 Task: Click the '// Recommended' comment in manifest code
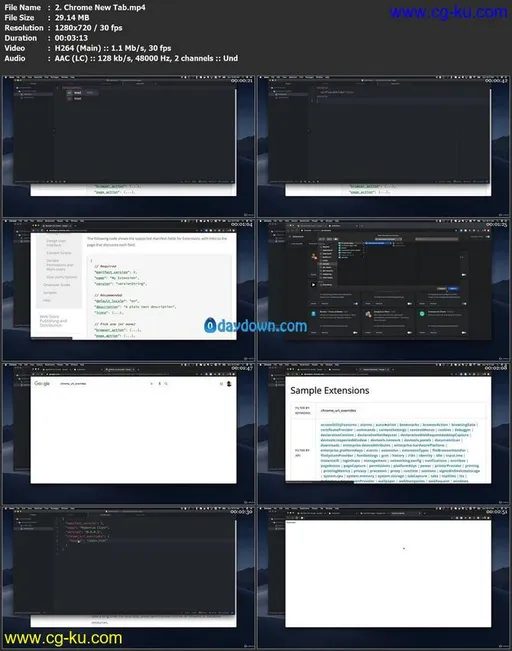(108, 295)
